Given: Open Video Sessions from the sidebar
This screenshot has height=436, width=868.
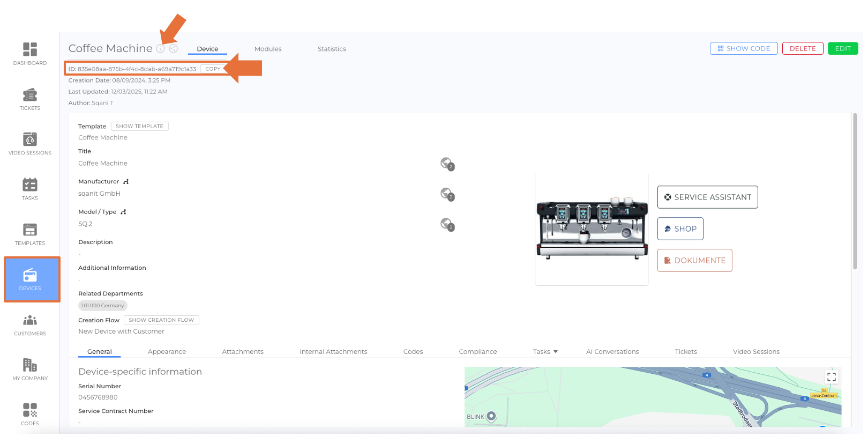Looking at the screenshot, I should pos(30,144).
